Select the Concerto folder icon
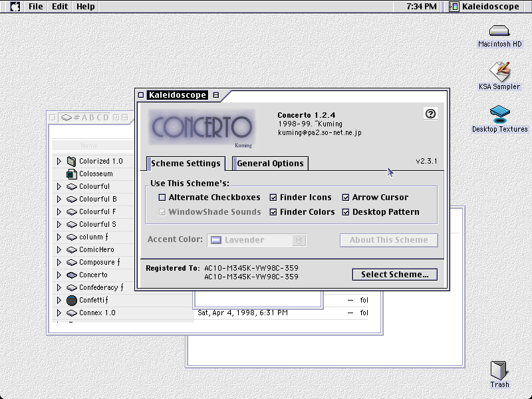Image resolution: width=532 pixels, height=399 pixels. coord(71,275)
